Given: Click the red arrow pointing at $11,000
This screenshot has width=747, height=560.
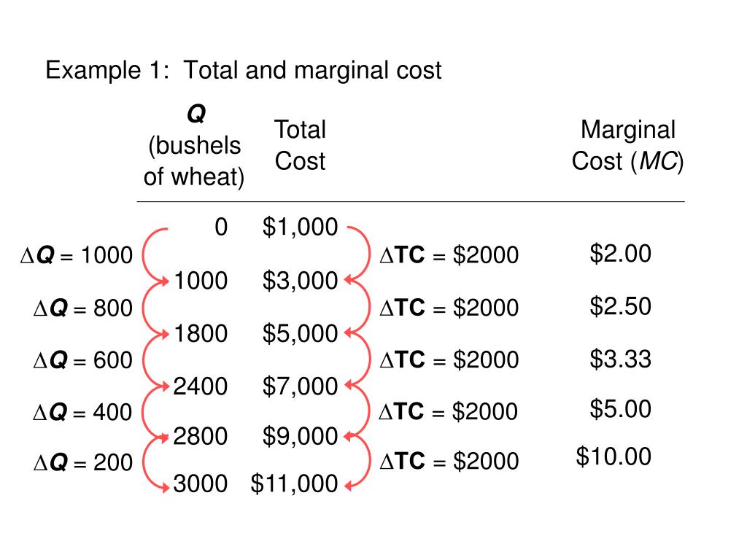Looking at the screenshot, I should click(x=357, y=462).
